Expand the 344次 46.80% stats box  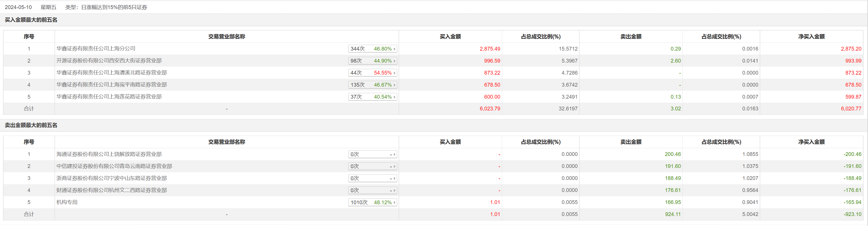[372, 49]
